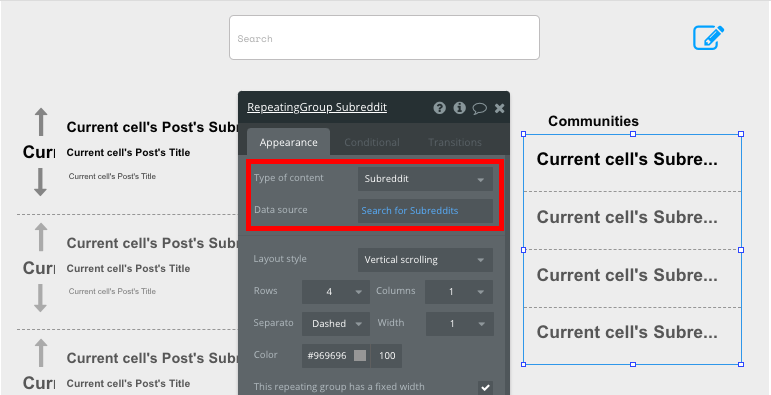This screenshot has height=395, width=771.
Task: Click the blue edit pencil icon
Action: [x=708, y=38]
